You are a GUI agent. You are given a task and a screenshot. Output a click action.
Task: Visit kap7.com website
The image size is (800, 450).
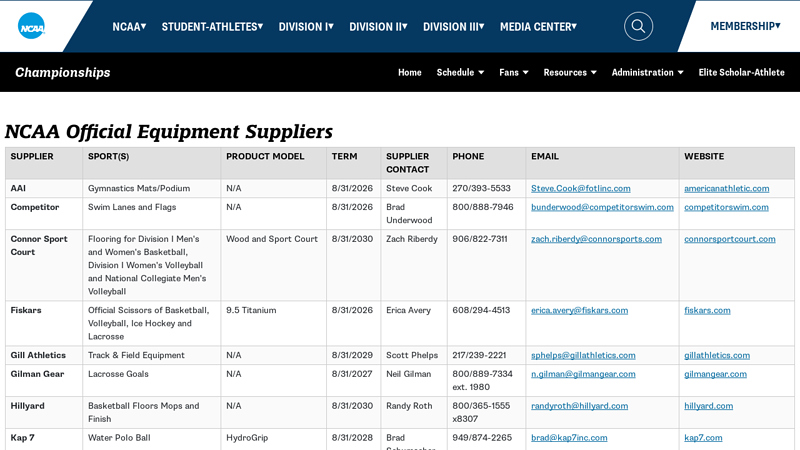pos(703,438)
